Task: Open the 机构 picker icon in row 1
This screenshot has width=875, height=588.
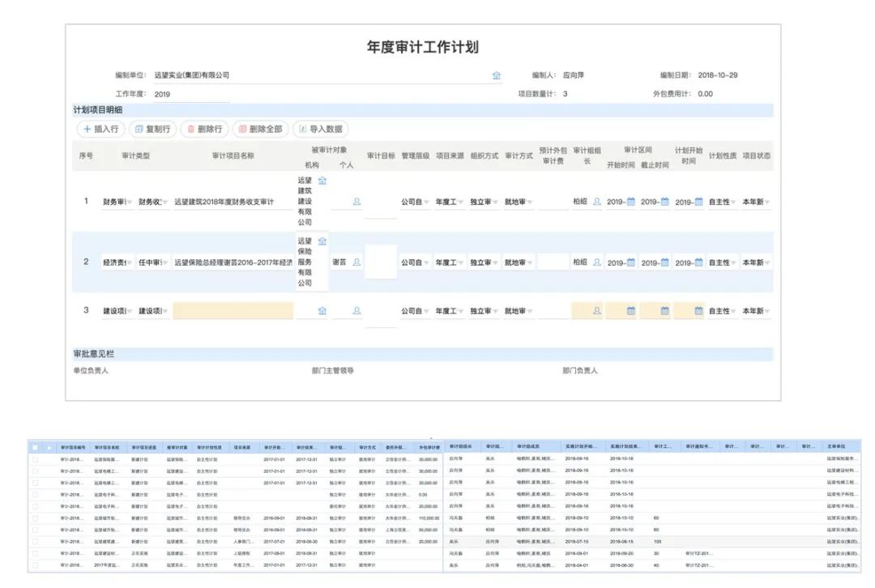Action: tap(322, 181)
